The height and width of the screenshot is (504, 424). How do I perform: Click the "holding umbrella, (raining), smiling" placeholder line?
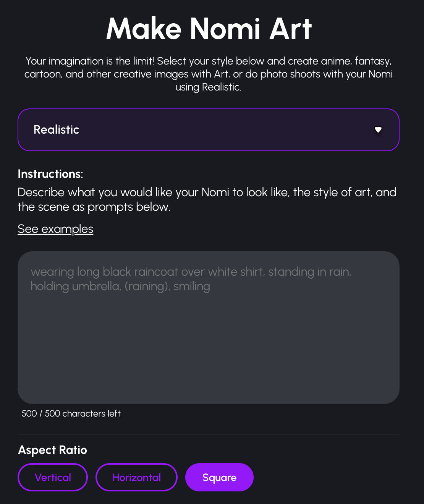120,286
